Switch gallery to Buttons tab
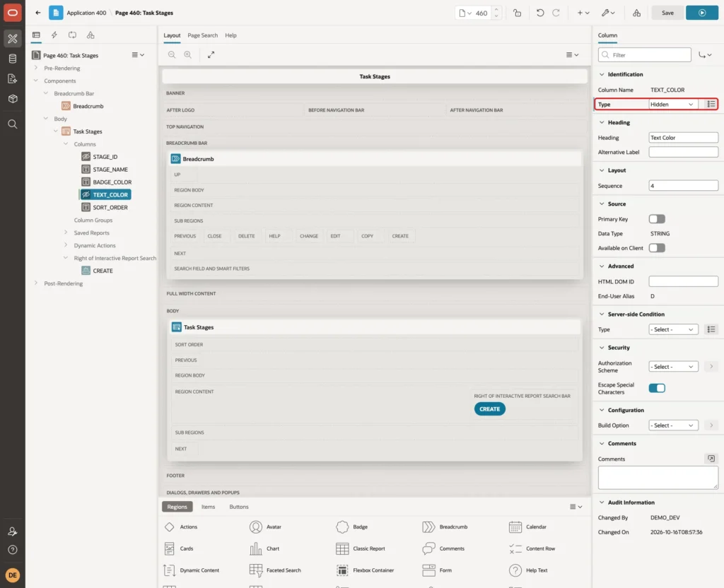 click(239, 507)
